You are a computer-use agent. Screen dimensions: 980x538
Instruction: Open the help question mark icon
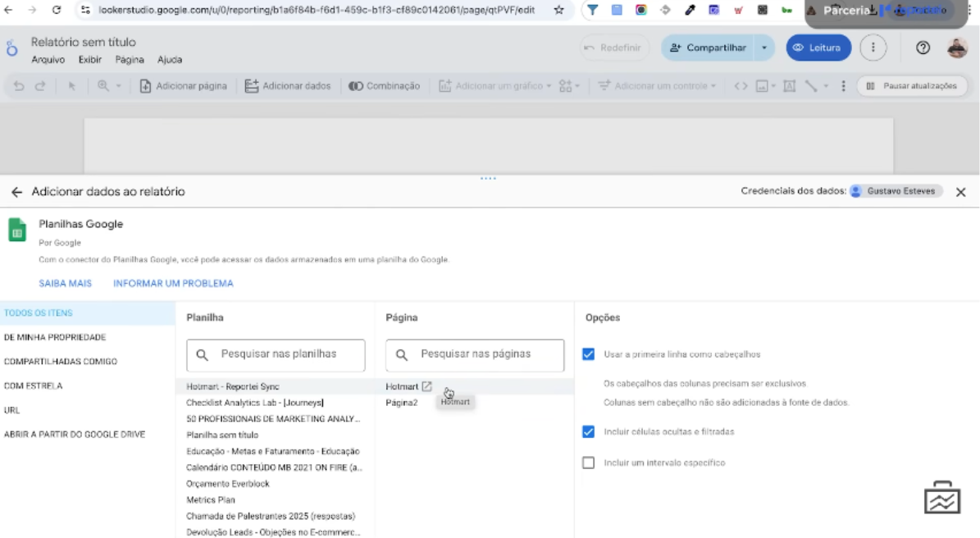click(923, 48)
